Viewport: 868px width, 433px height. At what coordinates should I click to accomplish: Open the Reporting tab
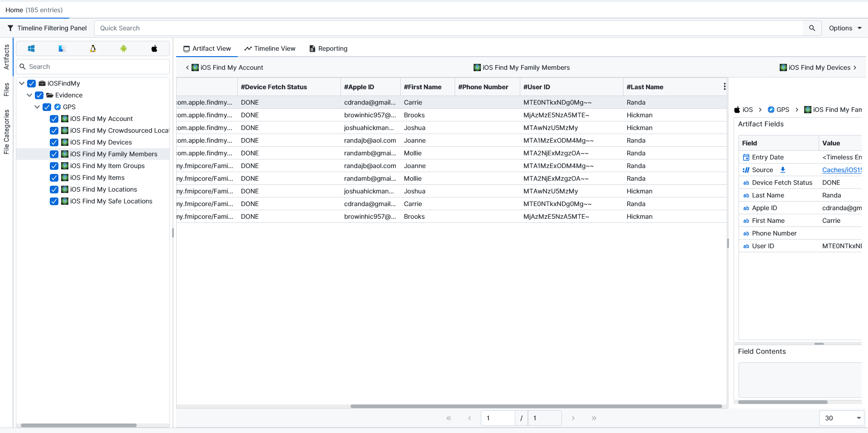[328, 48]
